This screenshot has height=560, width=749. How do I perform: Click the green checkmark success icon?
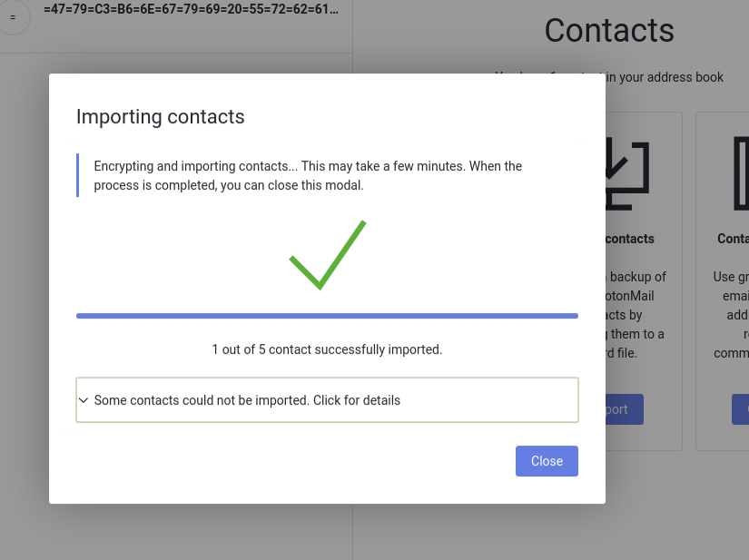click(327, 254)
